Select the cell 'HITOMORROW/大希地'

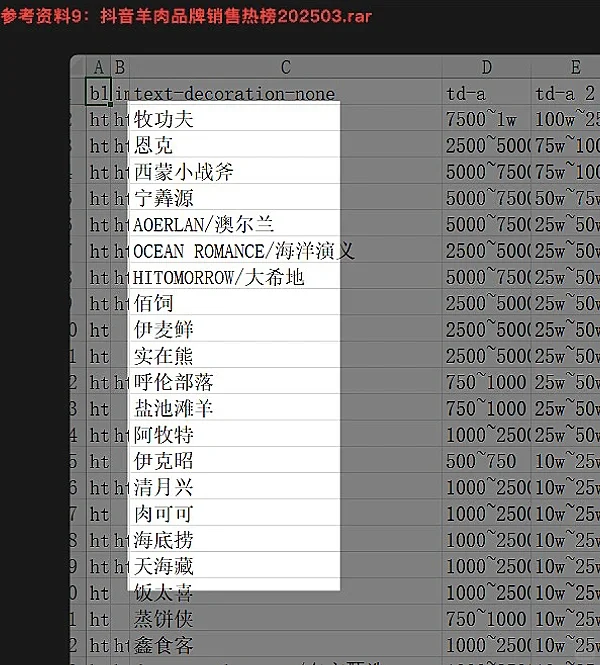pyautogui.click(x=285, y=277)
